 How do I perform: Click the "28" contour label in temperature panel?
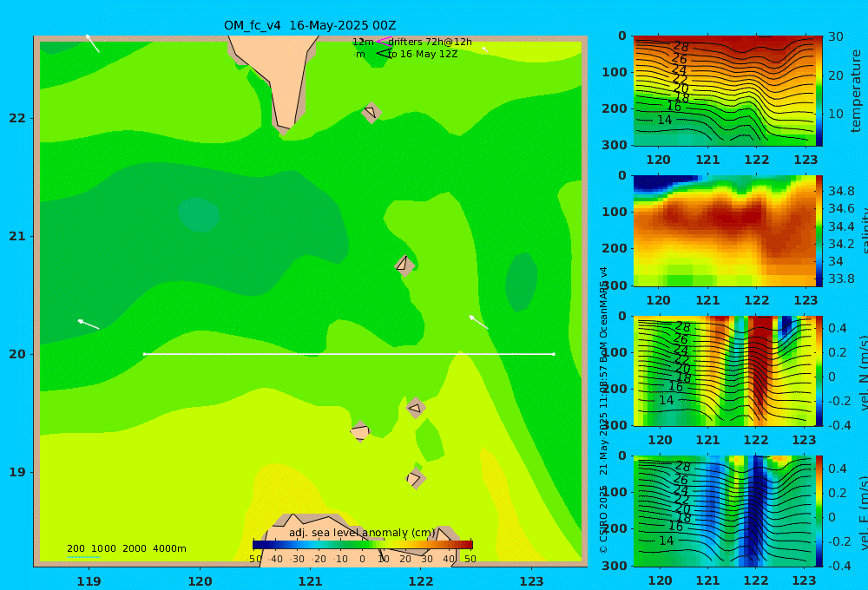[x=681, y=46]
